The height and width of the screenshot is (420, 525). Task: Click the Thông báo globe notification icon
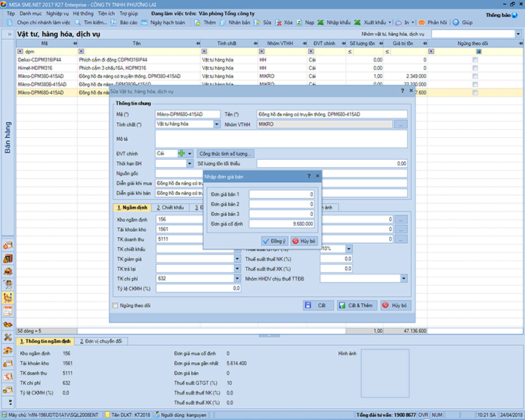pos(514,15)
